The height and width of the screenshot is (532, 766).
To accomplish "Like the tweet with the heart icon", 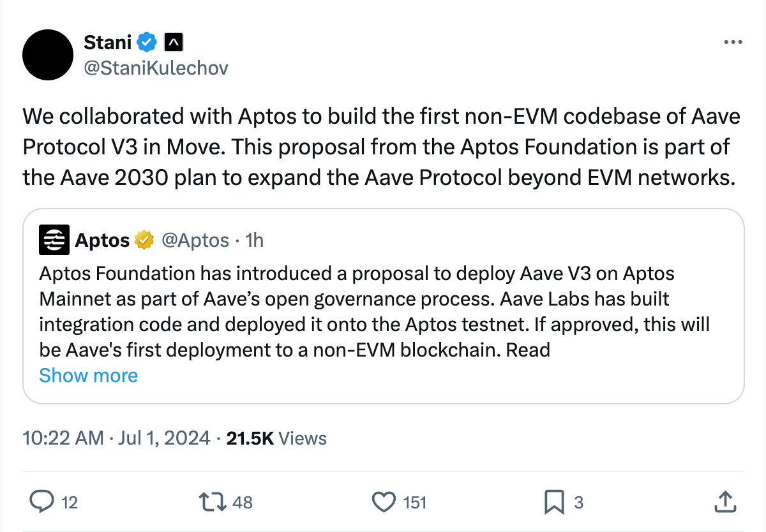I will (383, 502).
